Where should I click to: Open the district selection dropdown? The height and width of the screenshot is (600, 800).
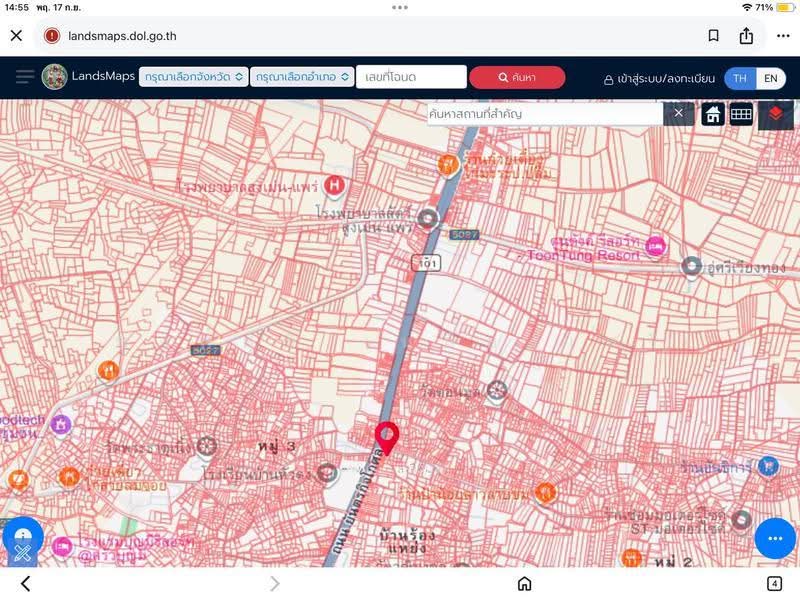click(x=302, y=77)
